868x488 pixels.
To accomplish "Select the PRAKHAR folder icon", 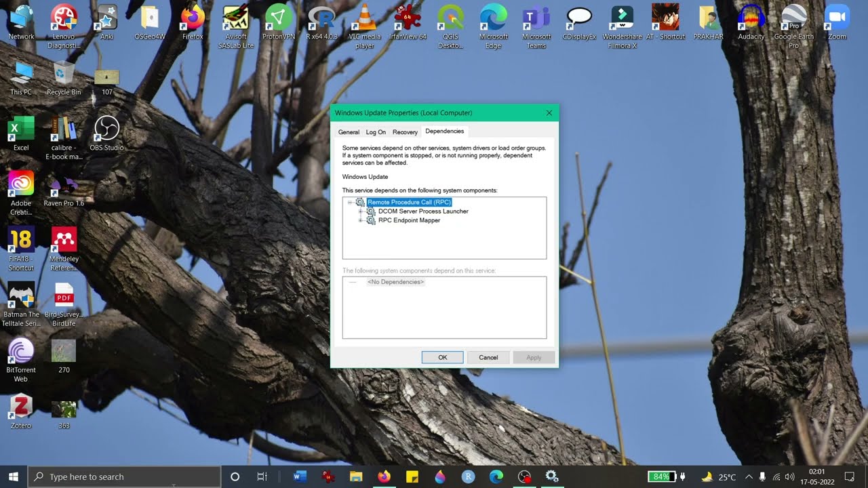I will click(708, 22).
